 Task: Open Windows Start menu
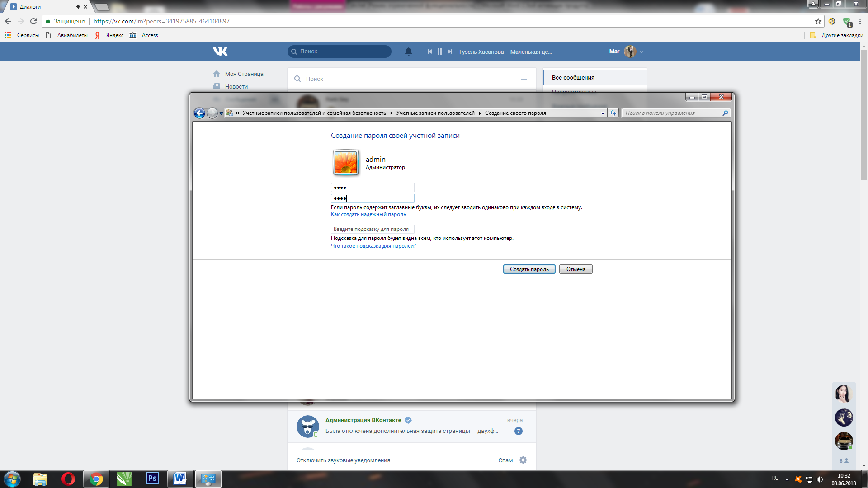click(x=12, y=479)
